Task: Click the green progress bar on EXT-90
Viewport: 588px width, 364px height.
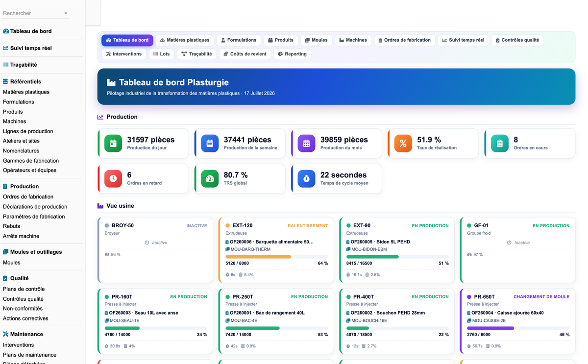Action: click(397, 257)
